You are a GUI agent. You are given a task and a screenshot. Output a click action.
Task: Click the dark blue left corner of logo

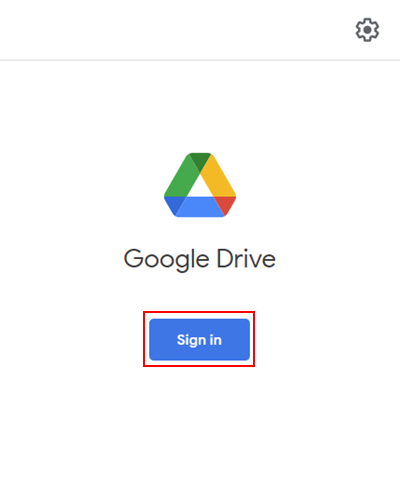point(174,205)
